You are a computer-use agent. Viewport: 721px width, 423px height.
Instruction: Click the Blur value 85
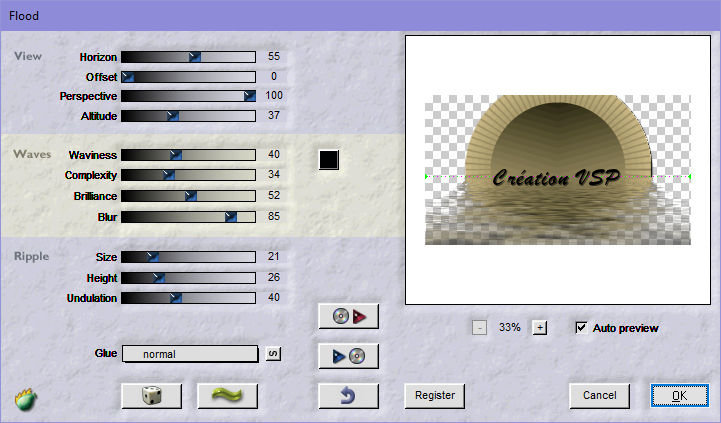pos(274,216)
